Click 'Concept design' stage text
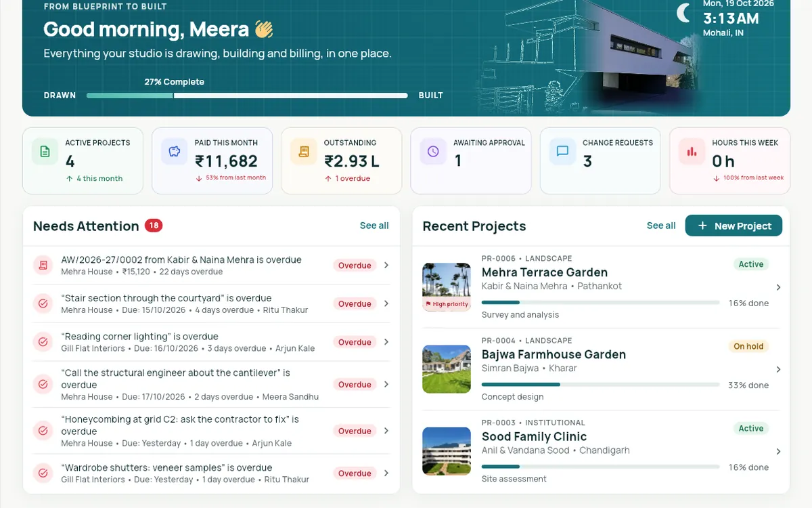 coord(512,397)
